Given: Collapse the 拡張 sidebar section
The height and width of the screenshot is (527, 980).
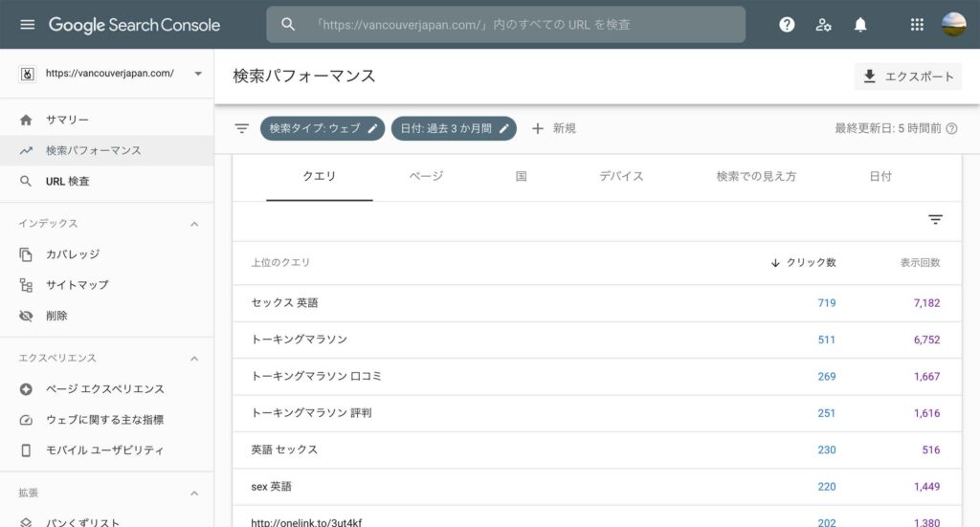Looking at the screenshot, I should (194, 494).
